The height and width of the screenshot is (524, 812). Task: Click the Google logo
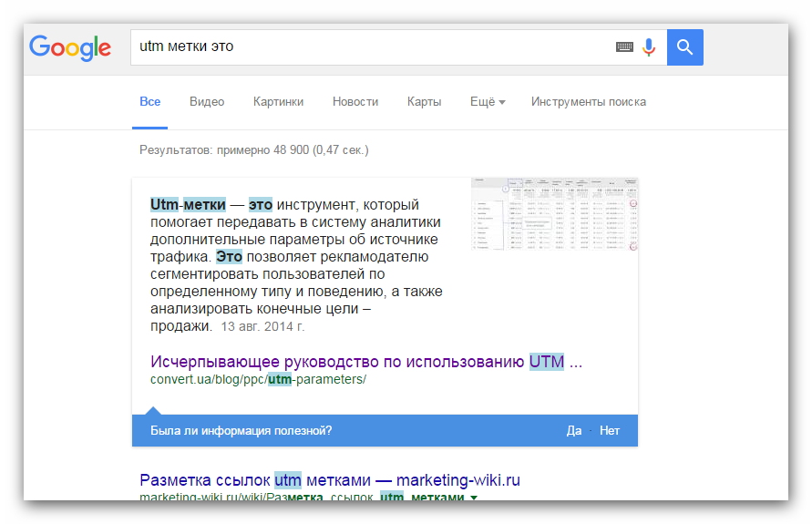pos(70,47)
